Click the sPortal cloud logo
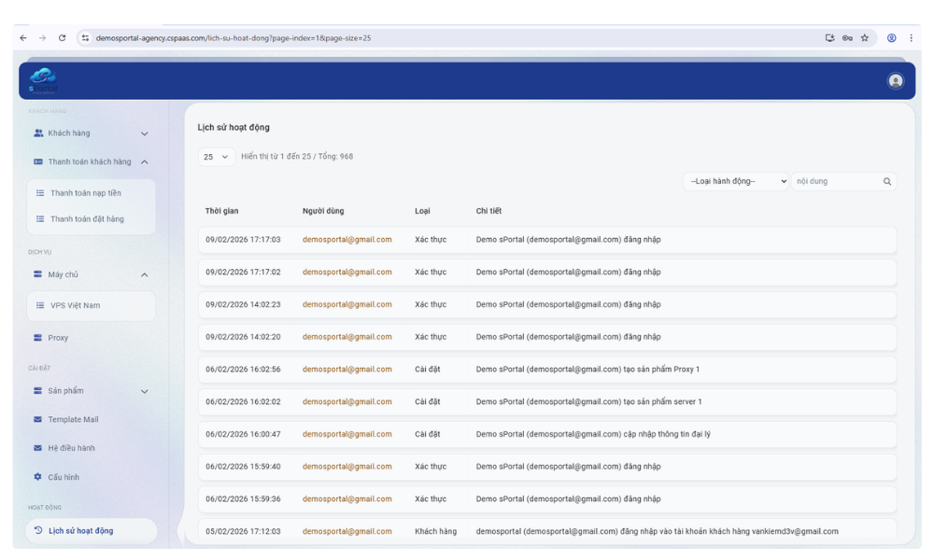The width and height of the screenshot is (934, 560). (43, 80)
